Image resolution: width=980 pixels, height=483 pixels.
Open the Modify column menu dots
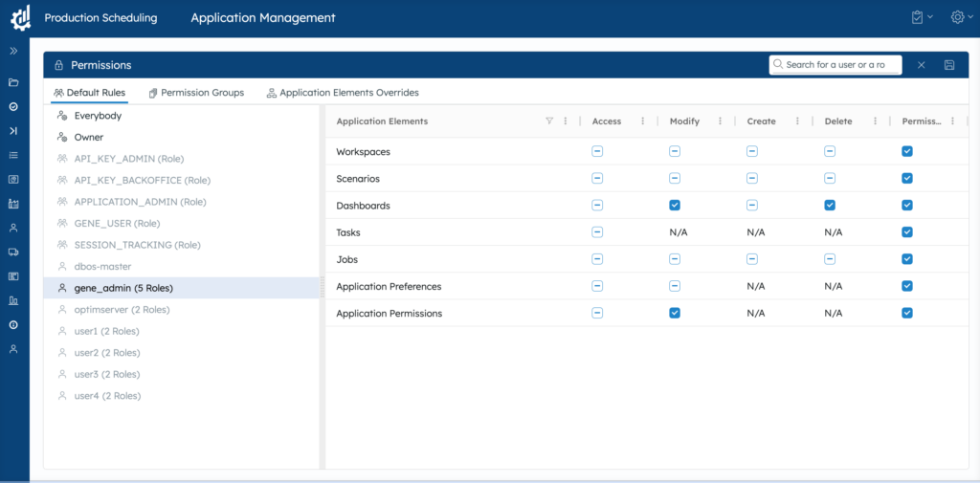(721, 121)
